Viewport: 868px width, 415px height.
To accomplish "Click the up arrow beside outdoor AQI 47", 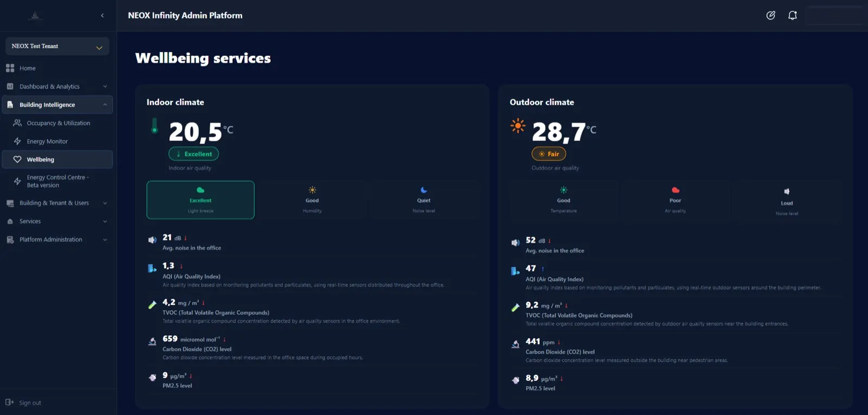I will click(542, 269).
